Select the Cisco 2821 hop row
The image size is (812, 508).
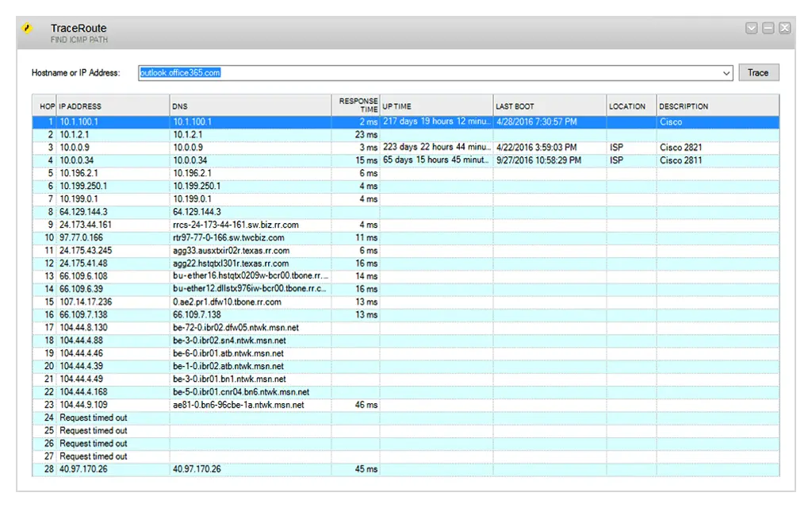pyautogui.click(x=238, y=147)
